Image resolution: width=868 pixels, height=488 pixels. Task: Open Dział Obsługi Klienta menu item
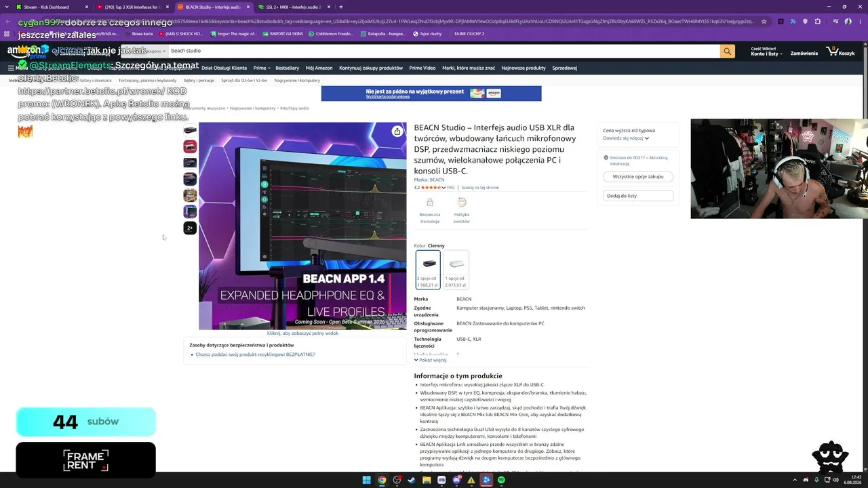pyautogui.click(x=224, y=68)
